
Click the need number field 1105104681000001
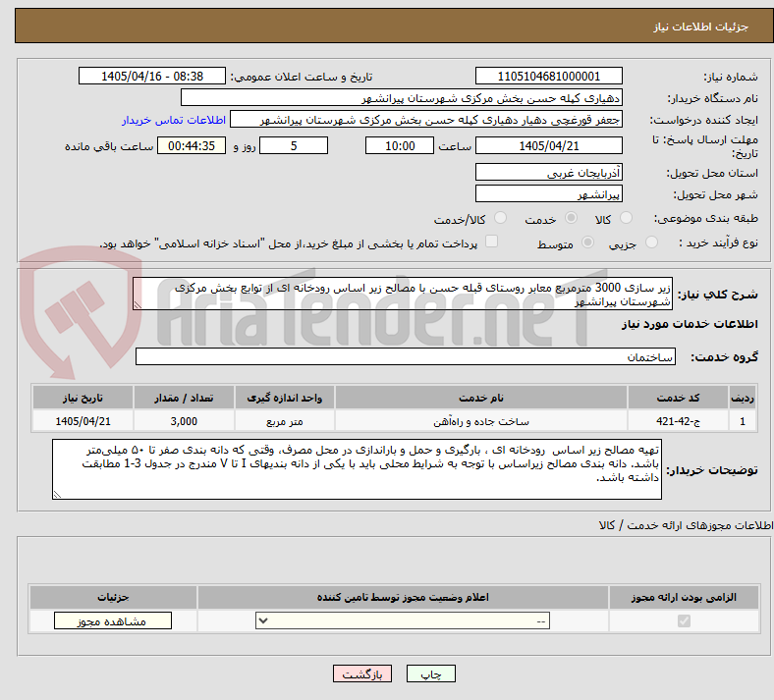549,76
